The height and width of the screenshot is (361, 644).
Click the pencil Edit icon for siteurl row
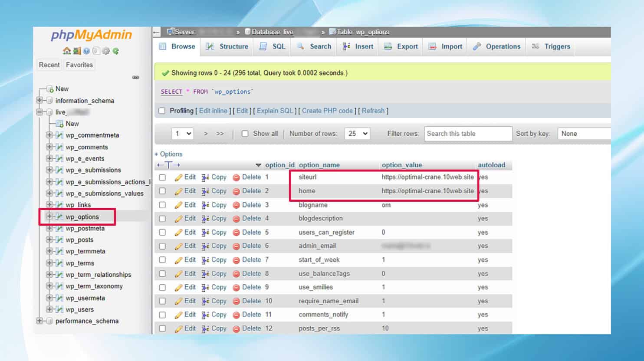[178, 177]
